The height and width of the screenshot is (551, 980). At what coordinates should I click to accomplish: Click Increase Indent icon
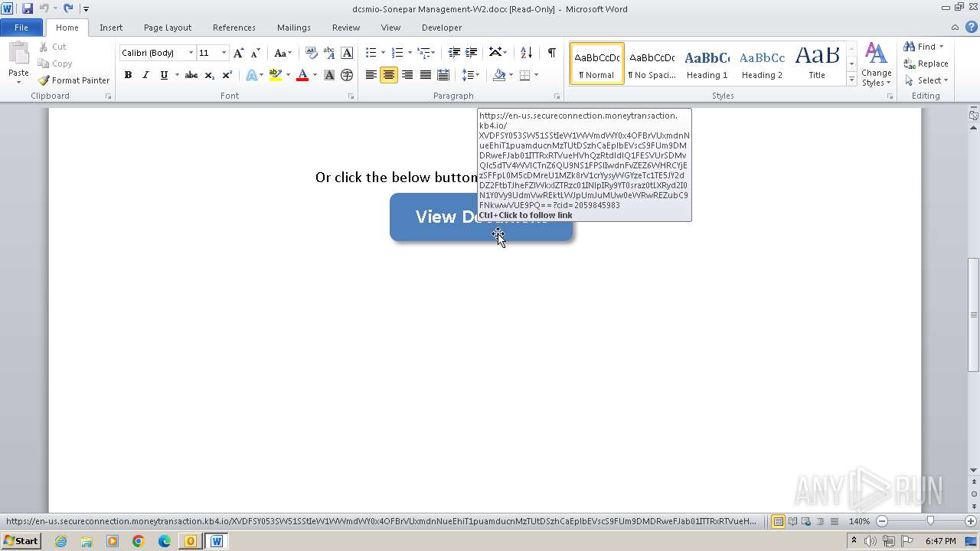472,53
